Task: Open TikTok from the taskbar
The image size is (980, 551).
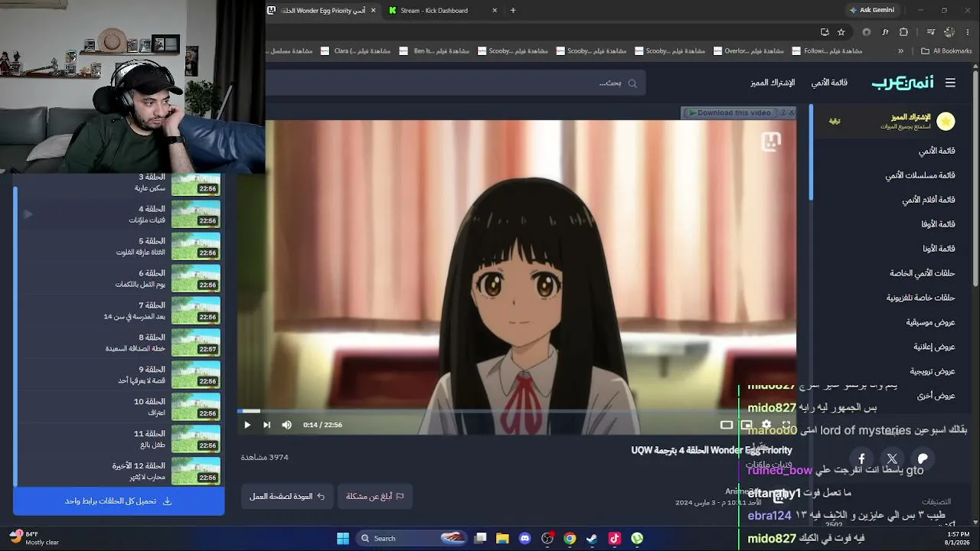Action: click(x=614, y=538)
